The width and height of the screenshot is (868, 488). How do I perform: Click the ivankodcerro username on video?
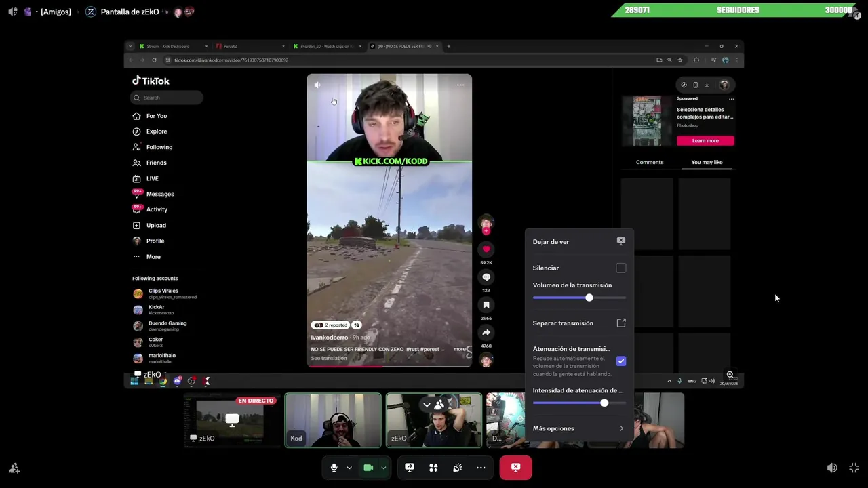[329, 338]
